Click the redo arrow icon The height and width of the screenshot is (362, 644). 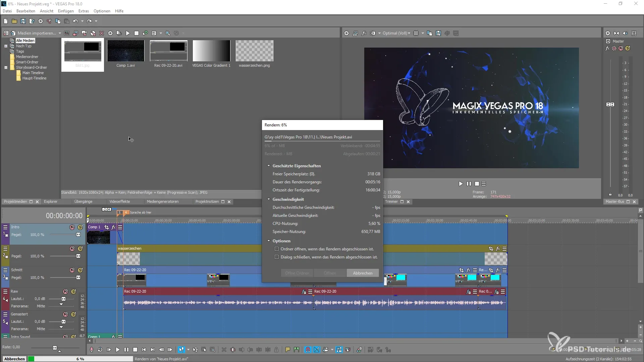point(89,21)
